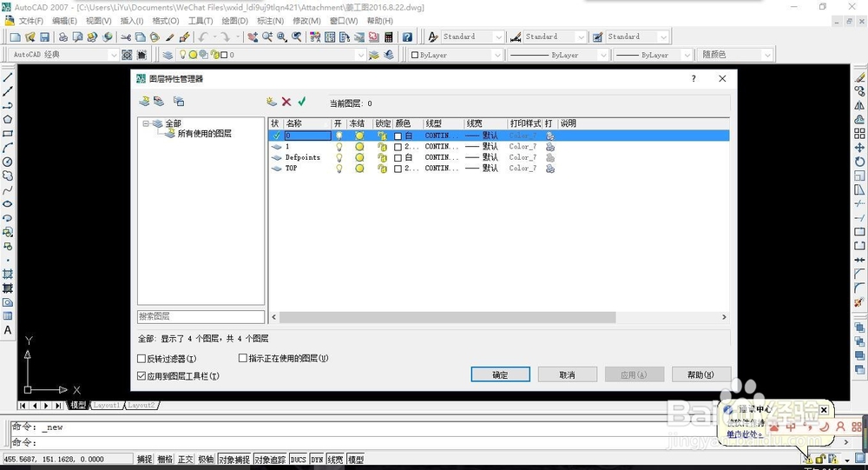Click the Undo arrow icon
Image resolution: width=868 pixels, height=470 pixels.
point(203,37)
